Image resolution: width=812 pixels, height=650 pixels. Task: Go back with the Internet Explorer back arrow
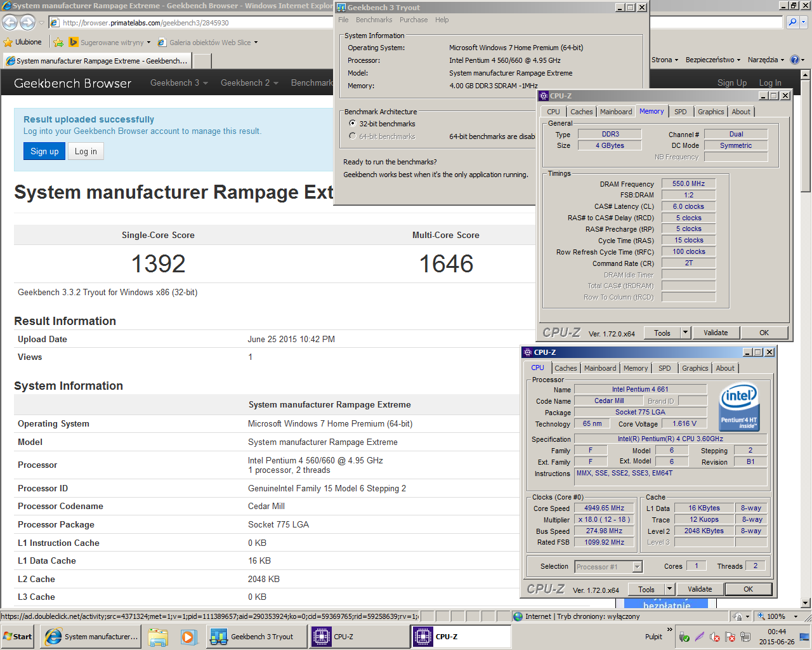pyautogui.click(x=10, y=23)
